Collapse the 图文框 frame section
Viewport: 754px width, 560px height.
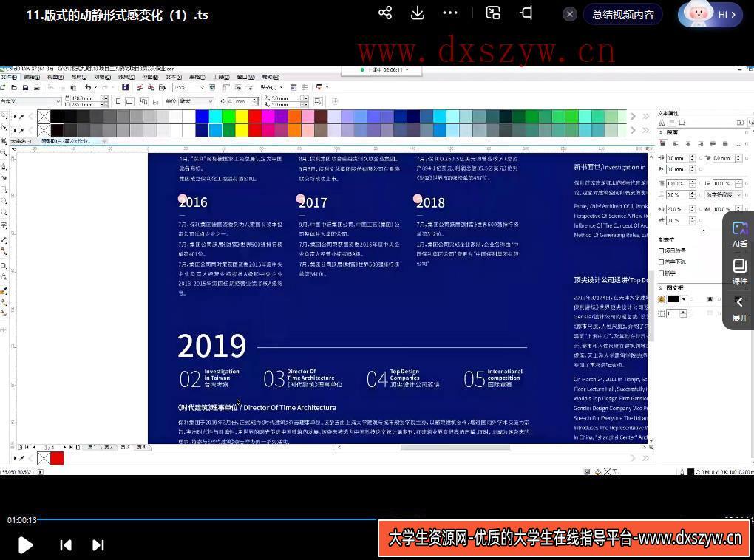pos(661,287)
